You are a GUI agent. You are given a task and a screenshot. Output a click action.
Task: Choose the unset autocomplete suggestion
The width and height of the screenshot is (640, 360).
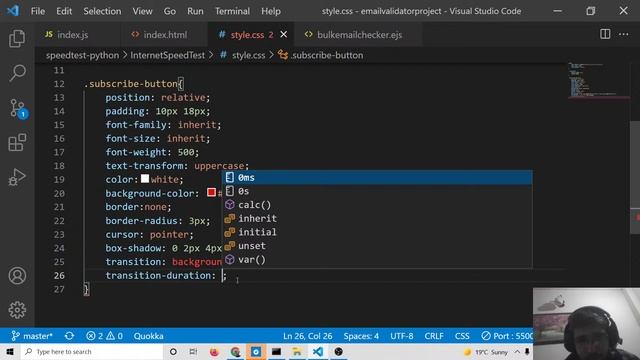(x=377, y=246)
